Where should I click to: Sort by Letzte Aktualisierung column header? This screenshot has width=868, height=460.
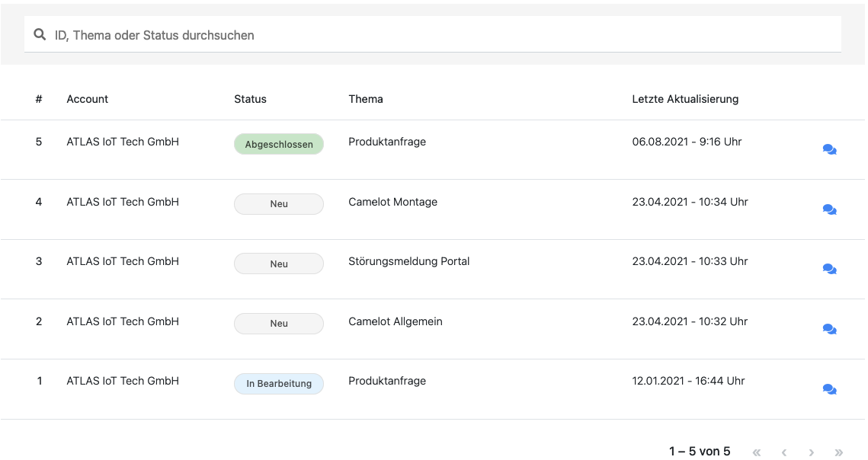(684, 99)
